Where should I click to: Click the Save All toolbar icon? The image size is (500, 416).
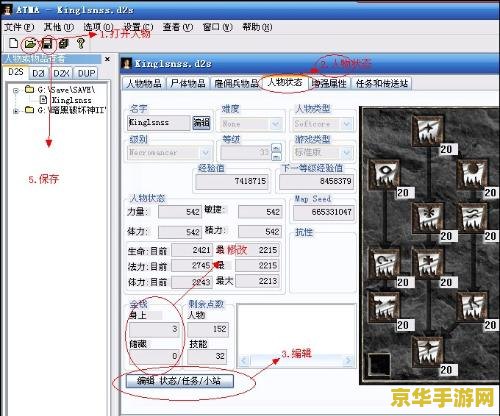[63, 44]
